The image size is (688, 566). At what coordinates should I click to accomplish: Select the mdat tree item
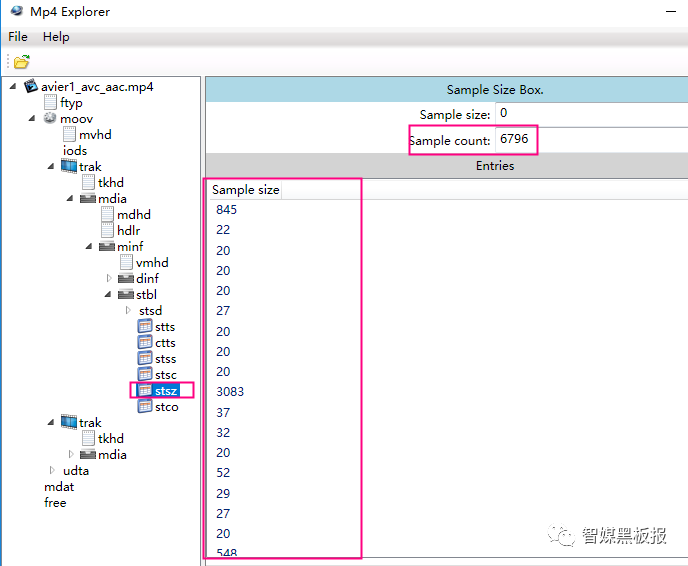[x=59, y=487]
